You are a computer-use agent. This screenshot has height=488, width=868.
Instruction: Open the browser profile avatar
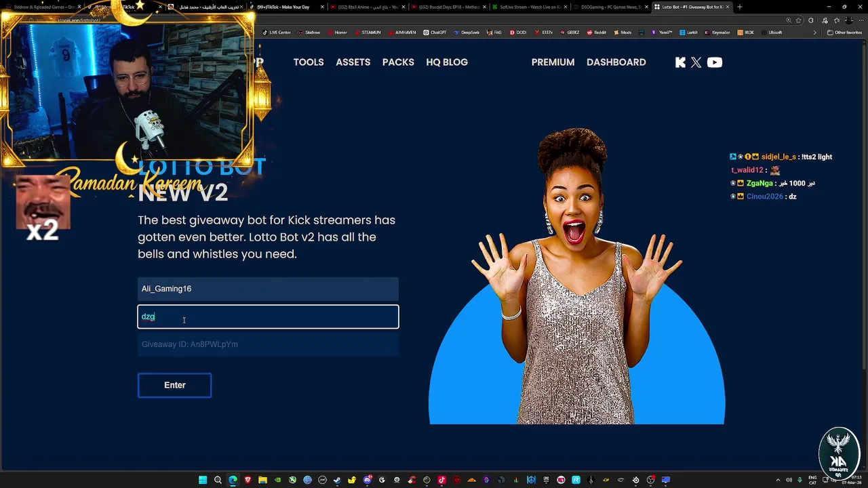click(849, 20)
